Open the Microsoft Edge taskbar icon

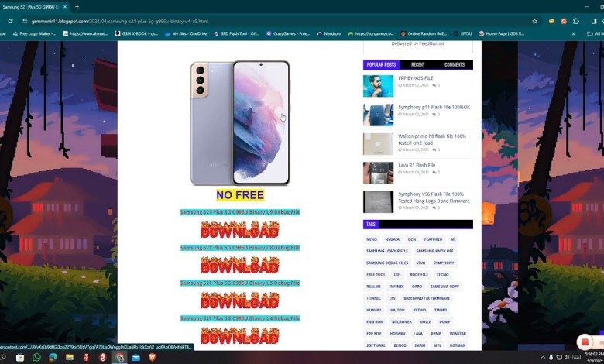click(53, 358)
